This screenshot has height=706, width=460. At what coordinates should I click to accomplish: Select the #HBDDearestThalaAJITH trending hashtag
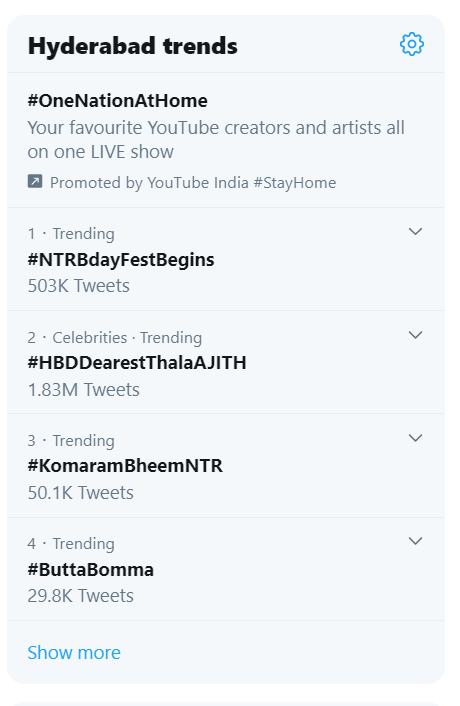coord(137,363)
